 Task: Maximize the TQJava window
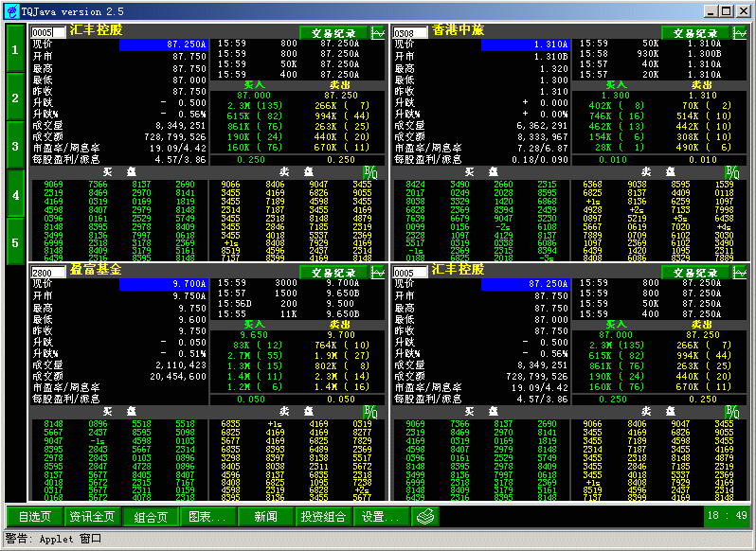(727, 10)
